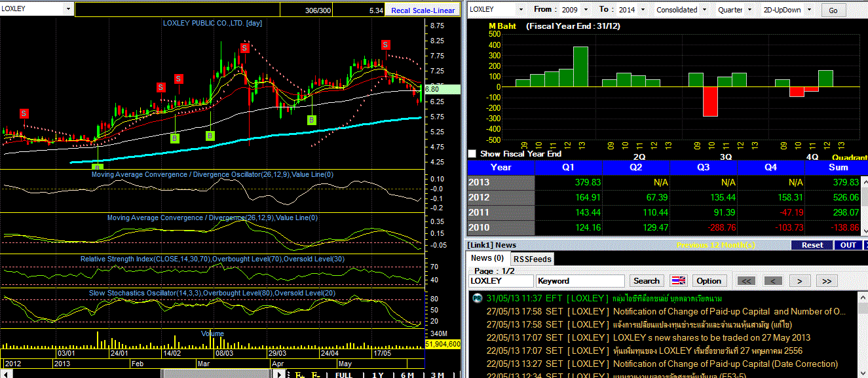Click the OUT button
868x378 pixels.
point(848,245)
